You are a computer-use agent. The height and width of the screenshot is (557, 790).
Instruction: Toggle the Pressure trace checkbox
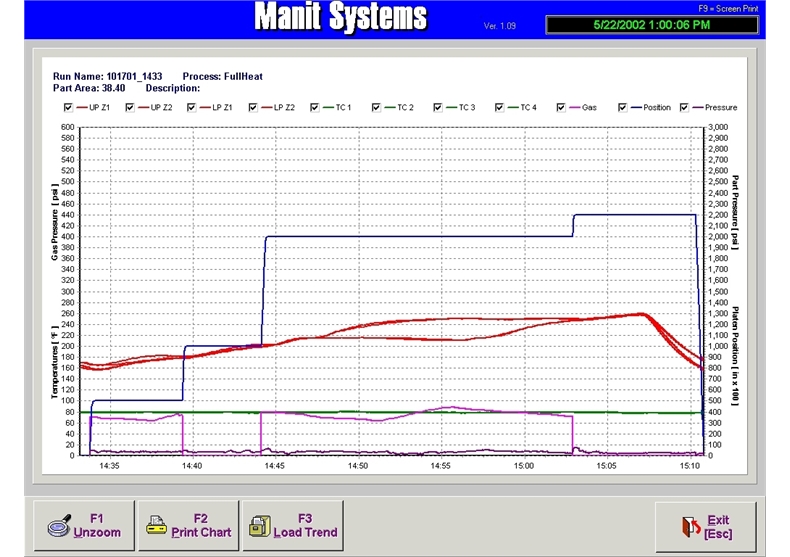click(x=684, y=107)
